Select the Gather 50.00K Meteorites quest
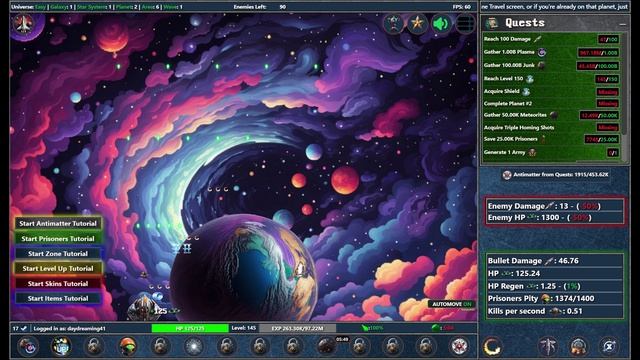This screenshot has width=640, height=360. (551, 115)
